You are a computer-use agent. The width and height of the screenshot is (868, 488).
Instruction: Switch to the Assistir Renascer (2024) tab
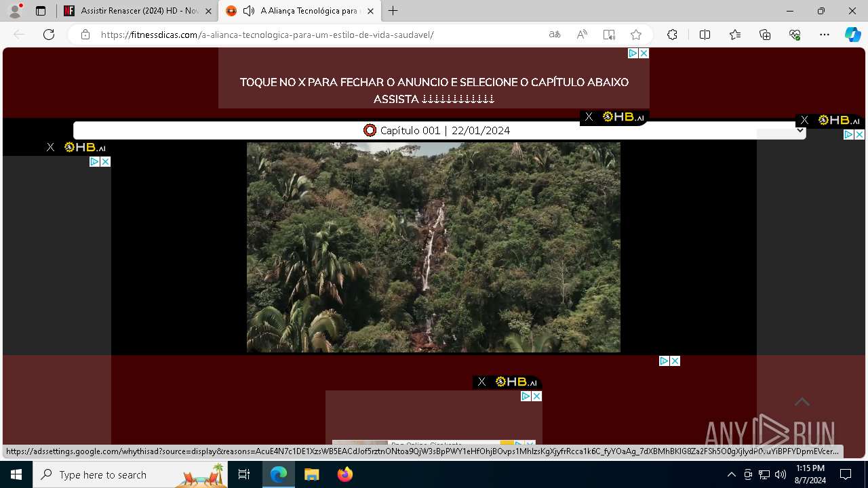point(138,11)
